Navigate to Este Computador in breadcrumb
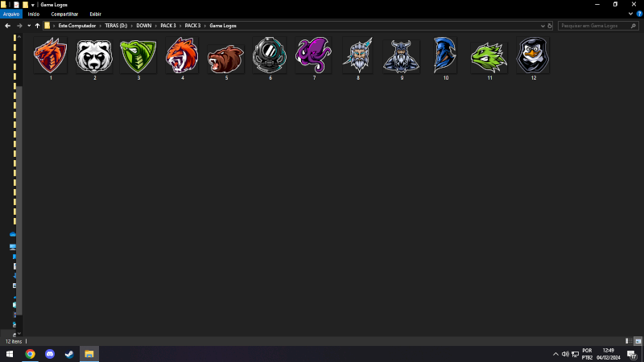 pyautogui.click(x=76, y=26)
